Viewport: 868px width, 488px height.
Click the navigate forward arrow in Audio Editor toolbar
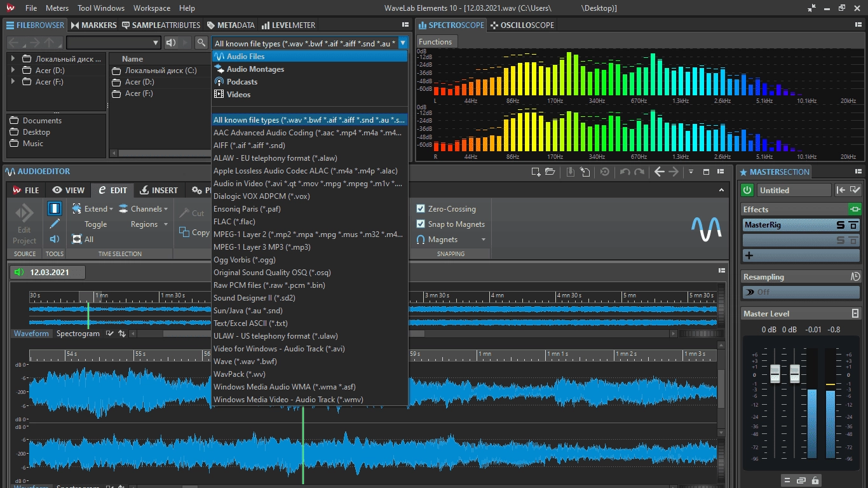[674, 172]
